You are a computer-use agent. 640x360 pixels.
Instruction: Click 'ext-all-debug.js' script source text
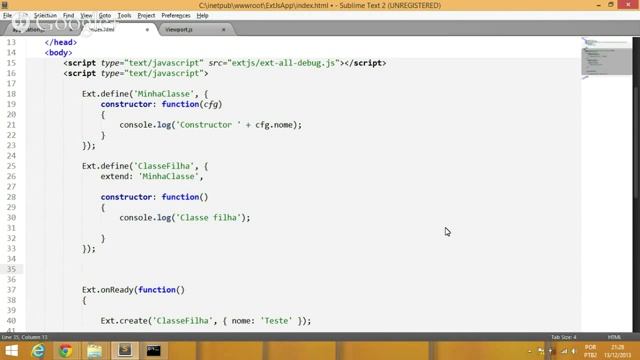point(284,63)
